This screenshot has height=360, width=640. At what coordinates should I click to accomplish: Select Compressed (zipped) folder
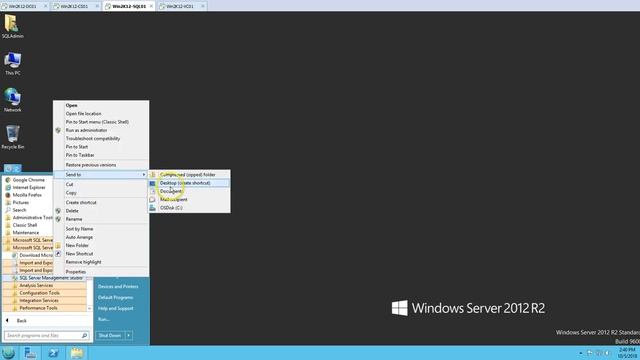click(x=189, y=175)
